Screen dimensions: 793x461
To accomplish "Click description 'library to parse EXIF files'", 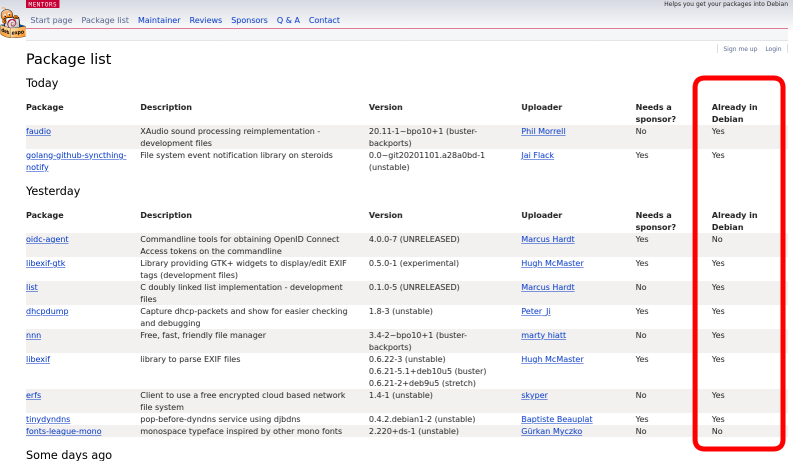I will pos(190,359).
